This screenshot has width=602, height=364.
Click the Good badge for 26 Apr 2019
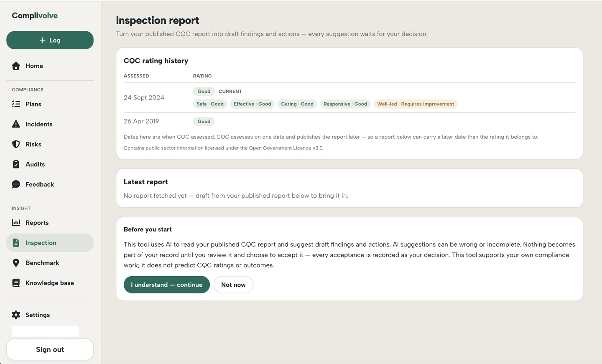pos(204,122)
